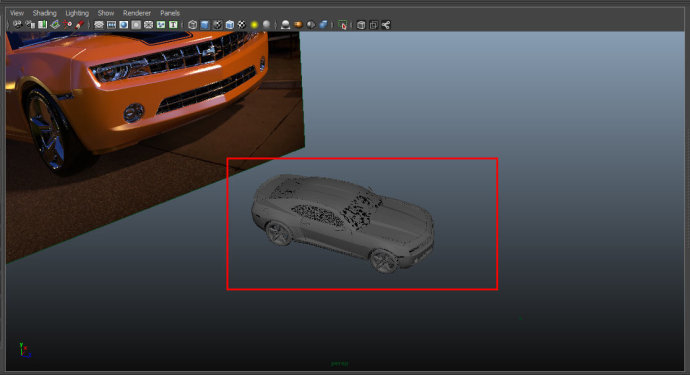Toggle the X-Ray cube icon
Image resolution: width=690 pixels, height=375 pixels.
[361, 25]
